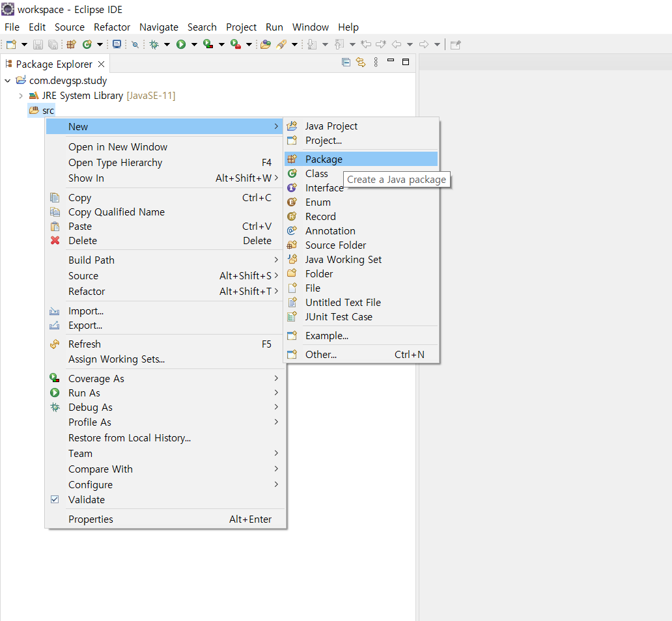Select Open in New Window menu entry
Viewport: 672px width, 621px height.
(x=165, y=147)
